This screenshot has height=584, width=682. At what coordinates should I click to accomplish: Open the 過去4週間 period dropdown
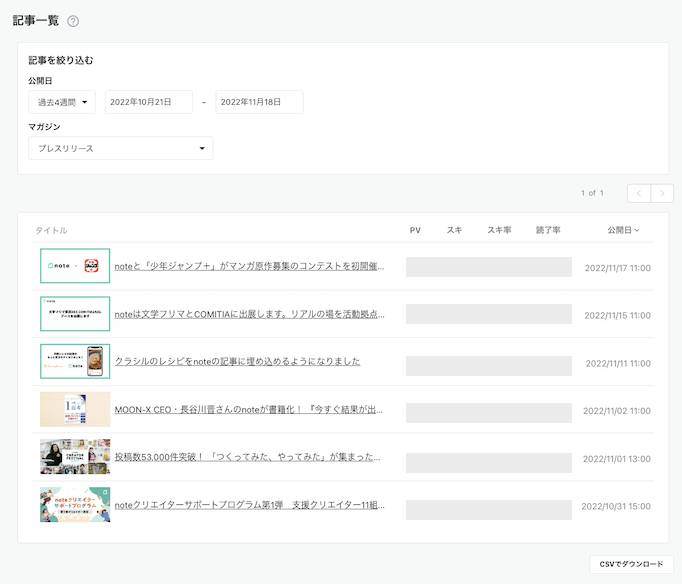click(62, 102)
